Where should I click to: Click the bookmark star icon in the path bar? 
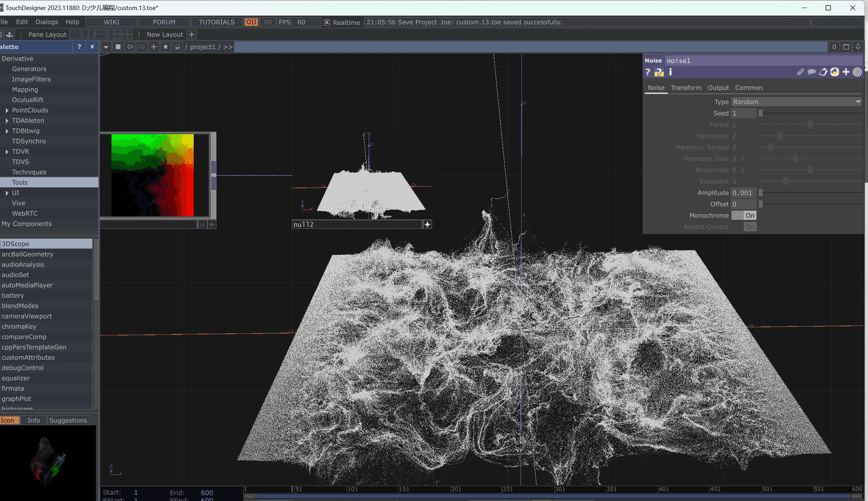(x=165, y=47)
